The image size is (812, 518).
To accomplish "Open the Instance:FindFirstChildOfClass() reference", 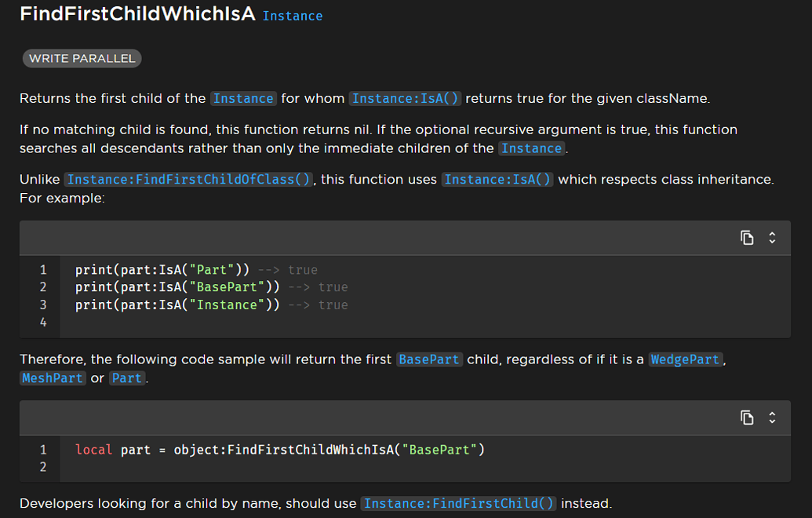I will (x=188, y=179).
